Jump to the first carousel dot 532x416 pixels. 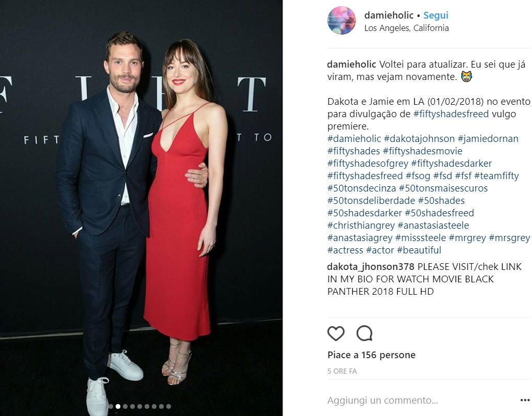[111, 407]
